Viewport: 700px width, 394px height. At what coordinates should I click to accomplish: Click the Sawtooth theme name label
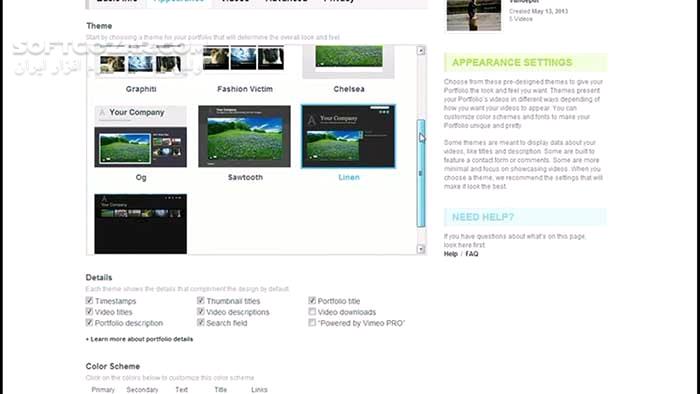click(x=245, y=177)
